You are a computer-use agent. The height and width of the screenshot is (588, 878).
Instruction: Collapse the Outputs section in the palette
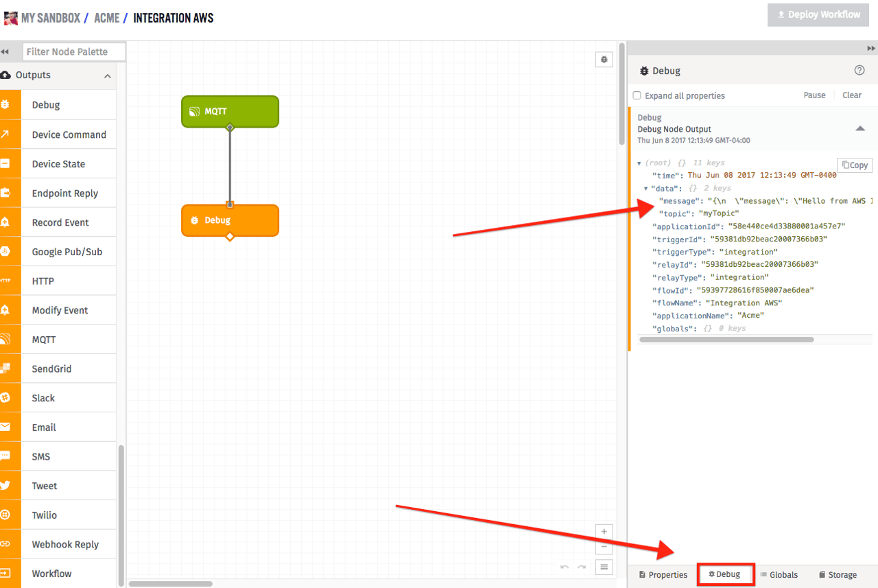coord(107,75)
